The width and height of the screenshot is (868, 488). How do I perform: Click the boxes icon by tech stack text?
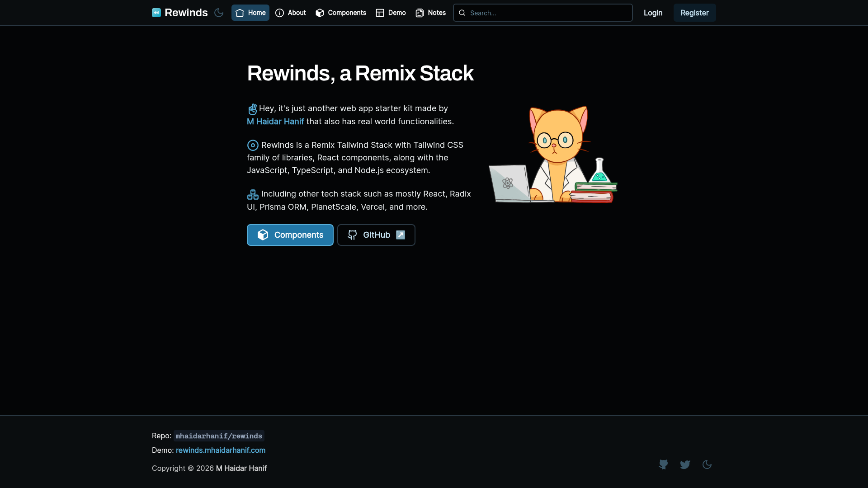(253, 194)
